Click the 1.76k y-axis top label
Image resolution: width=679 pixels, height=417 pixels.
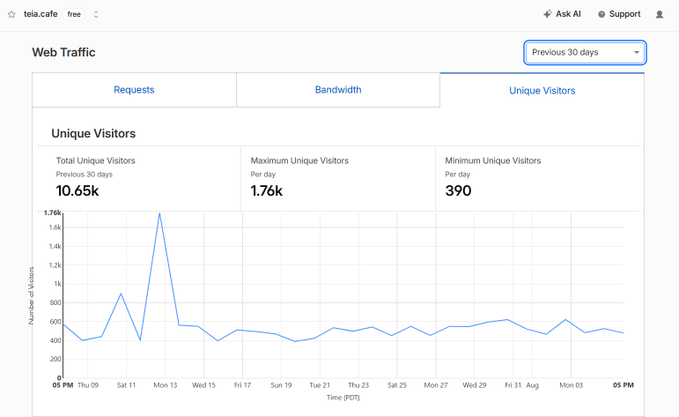coord(52,213)
